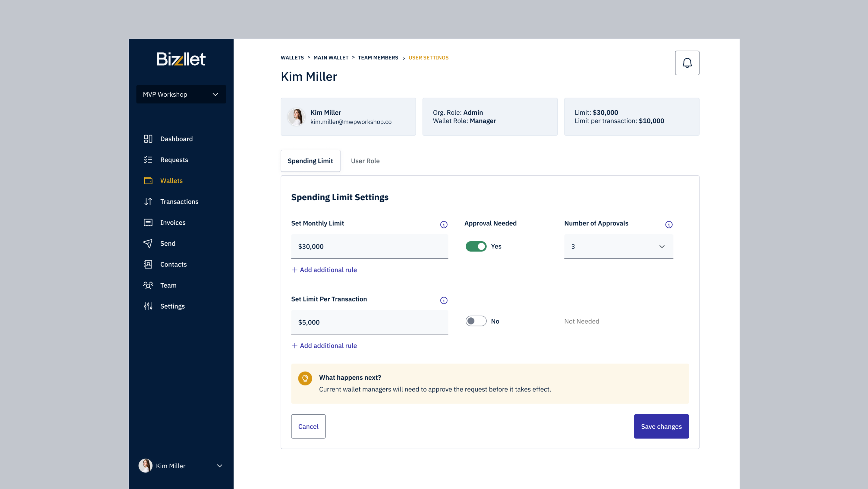Viewport: 868px width, 489px height.
Task: Click Wallet Role: Manager text
Action: [x=464, y=121]
